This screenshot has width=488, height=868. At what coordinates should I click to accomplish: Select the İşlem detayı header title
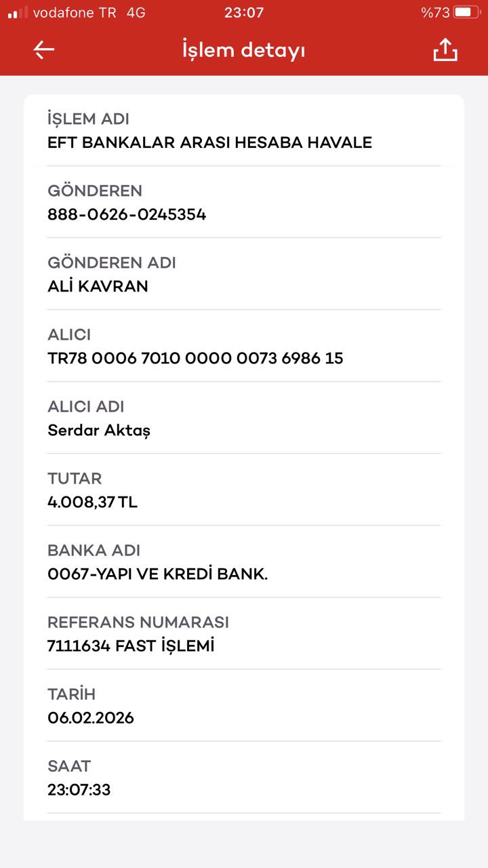(243, 51)
